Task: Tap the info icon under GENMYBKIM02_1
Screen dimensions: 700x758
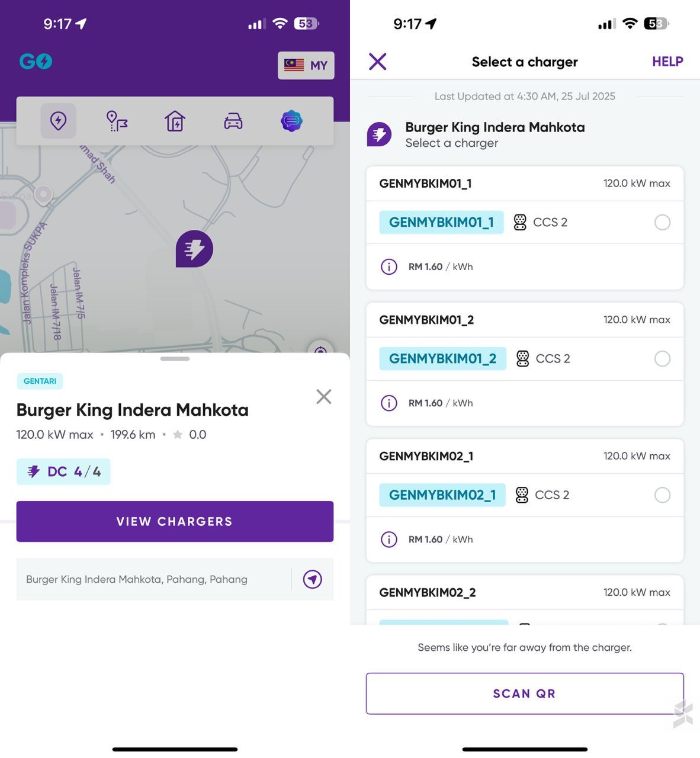Action: point(388,539)
